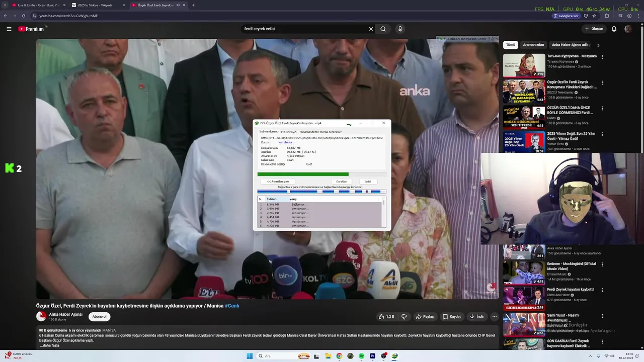Screen dimensions: 644x362
Task: Open YouTube notifications bell
Action: tap(614, 29)
